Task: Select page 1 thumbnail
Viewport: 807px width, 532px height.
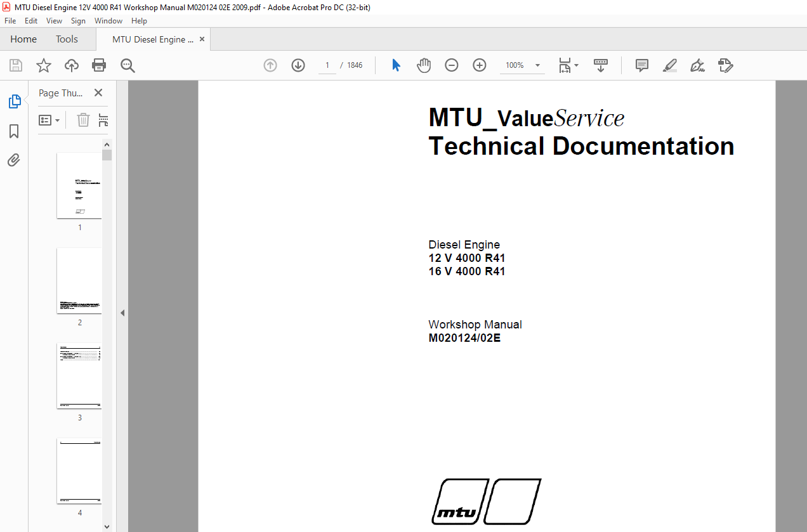Action: (x=79, y=185)
